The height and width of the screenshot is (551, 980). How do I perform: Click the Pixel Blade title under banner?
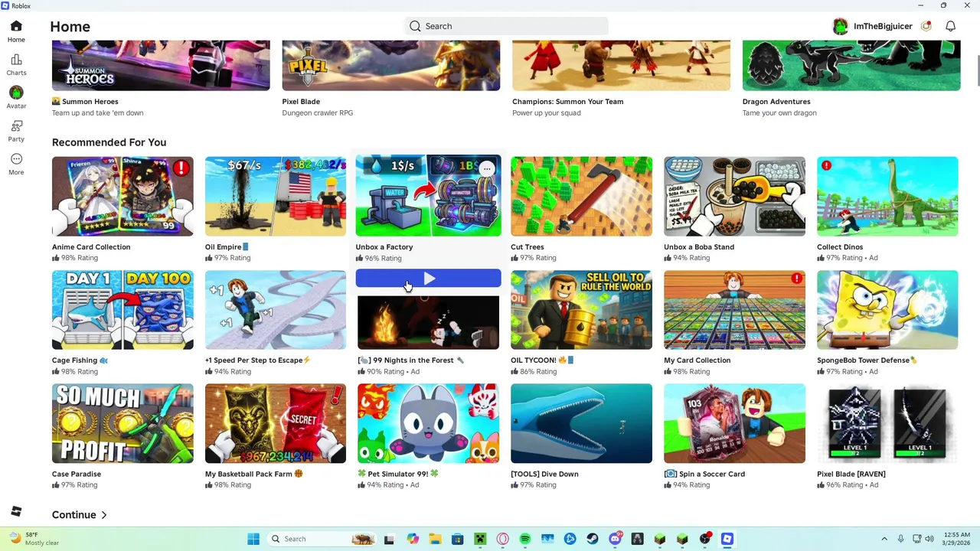click(x=301, y=101)
